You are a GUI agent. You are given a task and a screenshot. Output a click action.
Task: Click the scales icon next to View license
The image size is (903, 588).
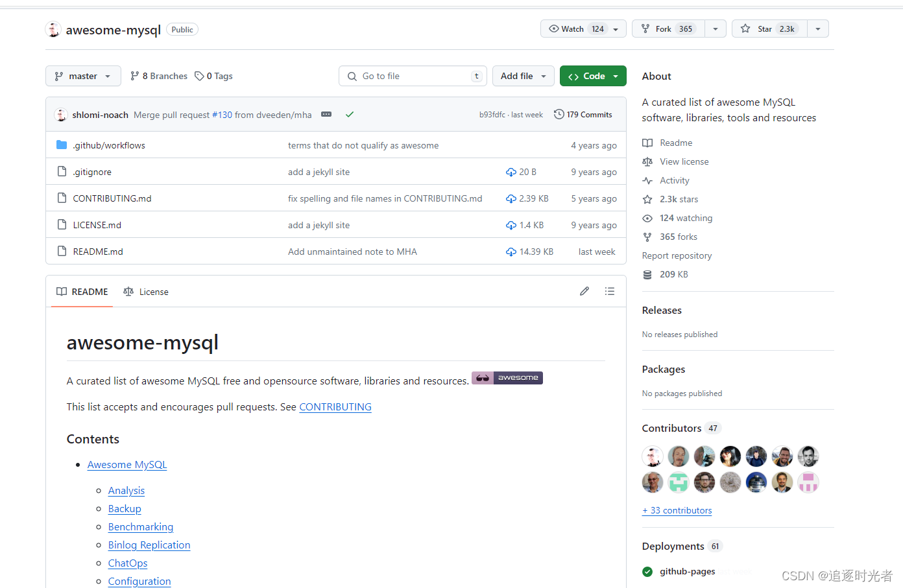[647, 161]
